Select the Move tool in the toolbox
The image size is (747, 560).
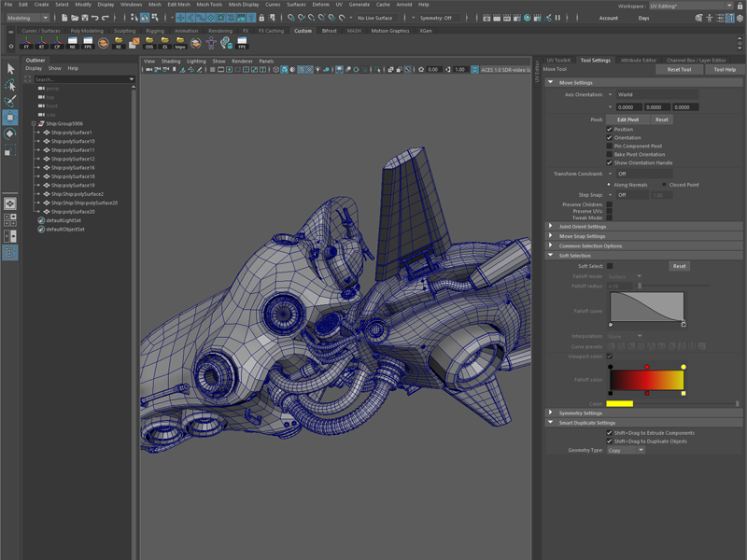pos(10,118)
